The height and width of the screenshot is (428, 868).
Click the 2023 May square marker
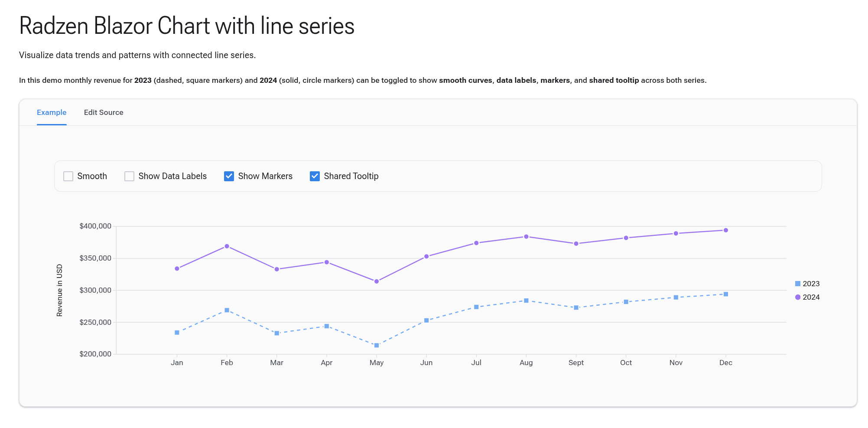[x=377, y=346]
